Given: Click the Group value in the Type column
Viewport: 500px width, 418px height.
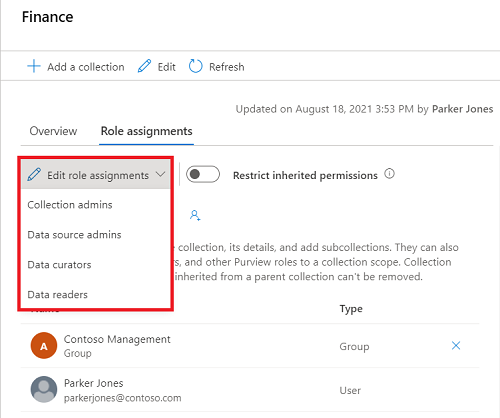Looking at the screenshot, I should (354, 347).
